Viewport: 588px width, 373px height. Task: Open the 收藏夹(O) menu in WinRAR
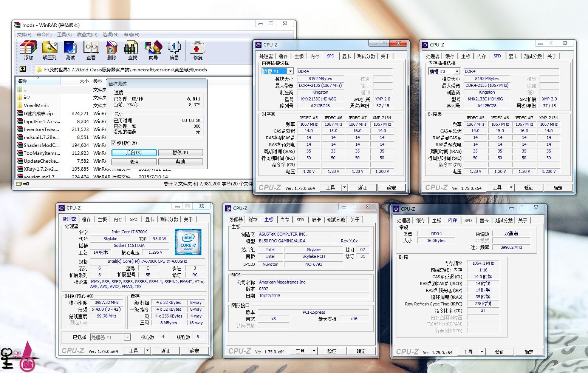point(87,35)
